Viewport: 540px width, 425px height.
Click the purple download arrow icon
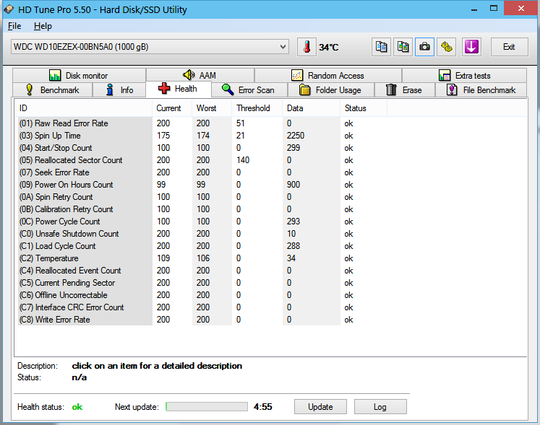click(x=471, y=47)
